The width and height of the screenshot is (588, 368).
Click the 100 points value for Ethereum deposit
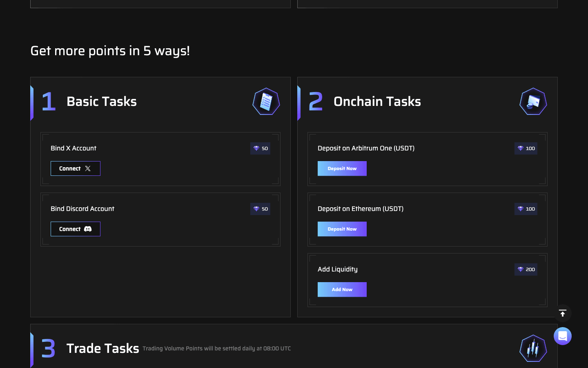click(x=530, y=209)
